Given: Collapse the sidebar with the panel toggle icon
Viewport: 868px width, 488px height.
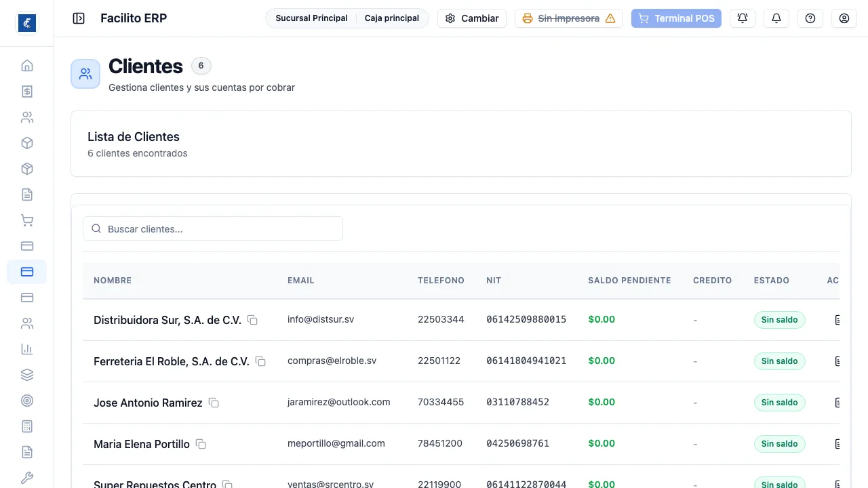Looking at the screenshot, I should (x=79, y=18).
